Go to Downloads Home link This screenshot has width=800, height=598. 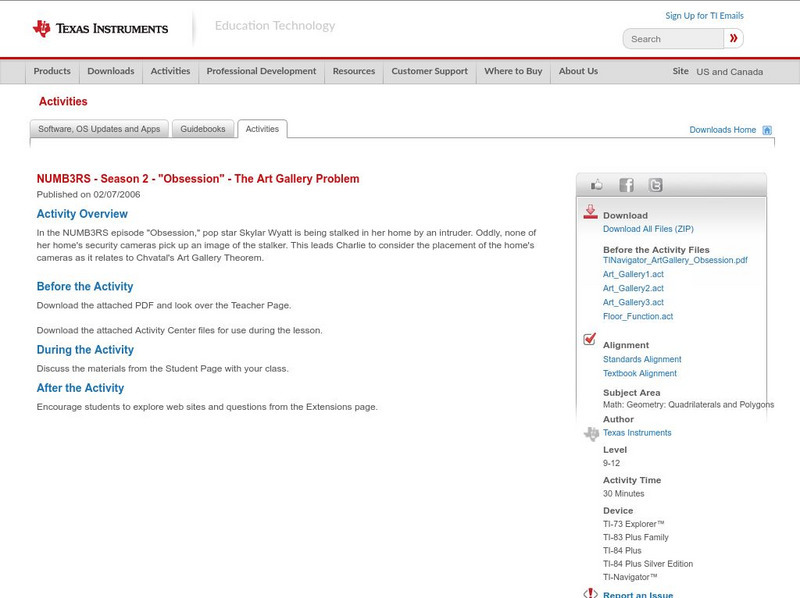[x=722, y=130]
